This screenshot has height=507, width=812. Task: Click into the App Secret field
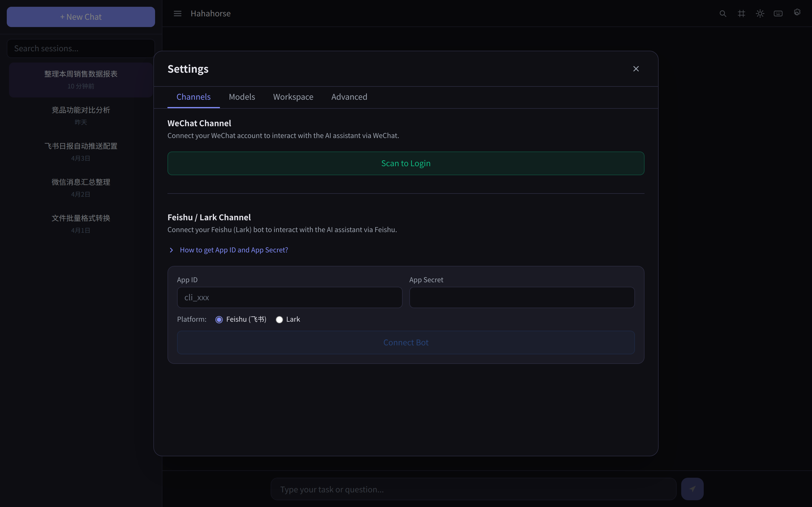521,297
